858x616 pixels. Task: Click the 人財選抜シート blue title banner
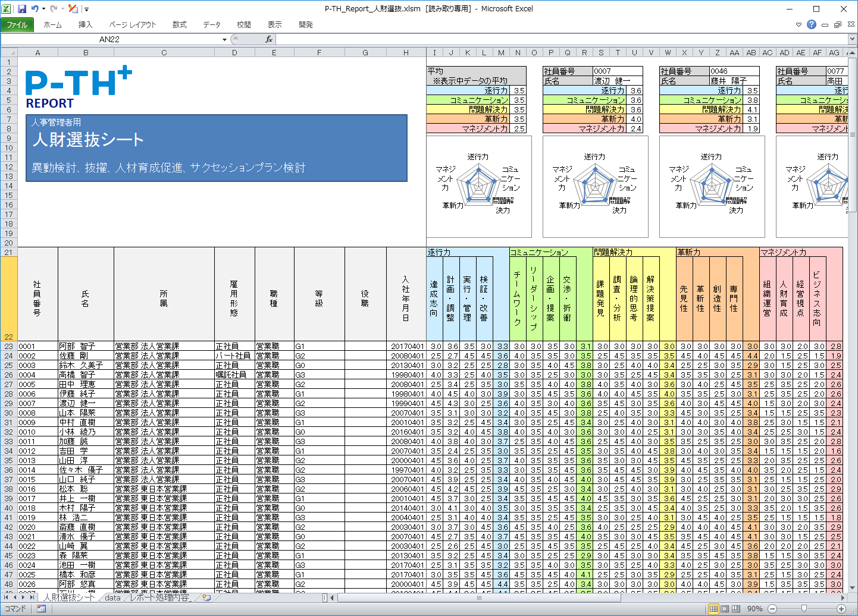[x=217, y=148]
